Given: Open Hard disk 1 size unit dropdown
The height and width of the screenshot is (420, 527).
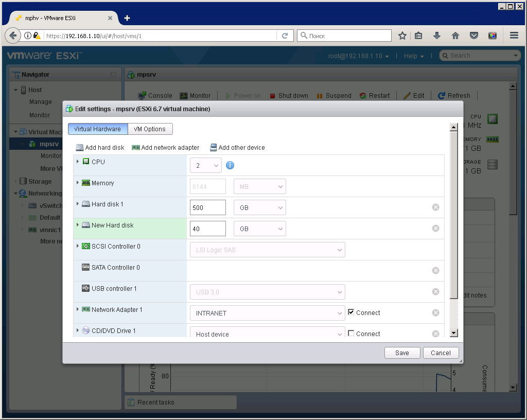Looking at the screenshot, I should point(260,207).
